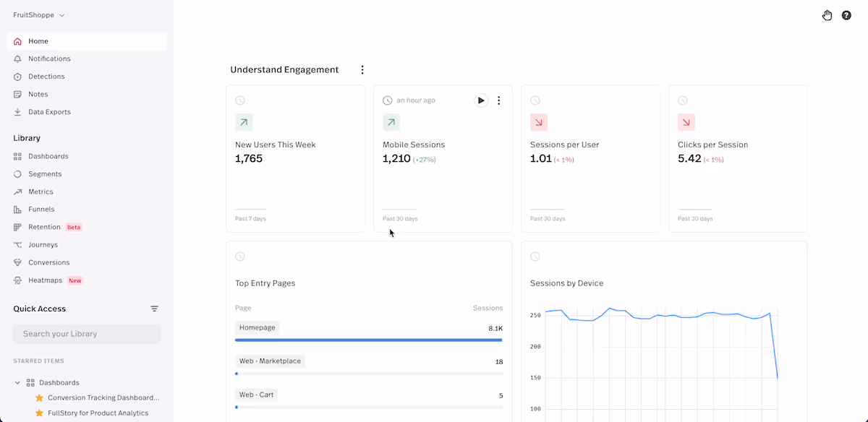Play the Mobile Sessions card
This screenshot has height=422, width=868.
click(x=481, y=100)
